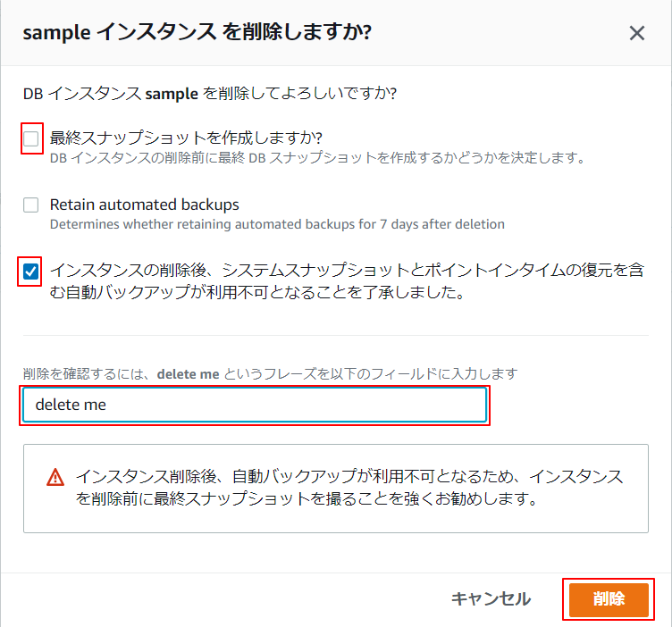Click the sample インスタンス を削除しますか? title
This screenshot has width=672, height=627.
coord(197,32)
